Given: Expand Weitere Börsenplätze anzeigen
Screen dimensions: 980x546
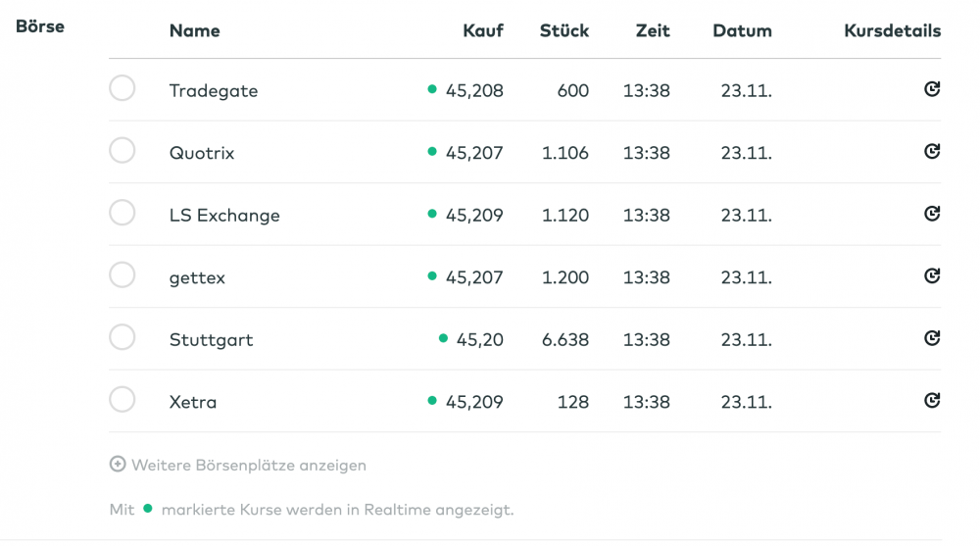Looking at the screenshot, I should click(249, 466).
